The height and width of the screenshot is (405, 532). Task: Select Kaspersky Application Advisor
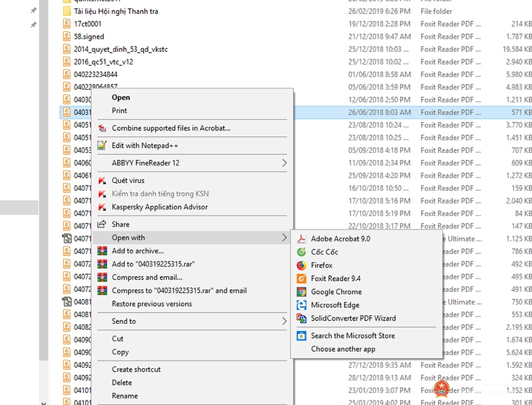[x=192, y=207]
